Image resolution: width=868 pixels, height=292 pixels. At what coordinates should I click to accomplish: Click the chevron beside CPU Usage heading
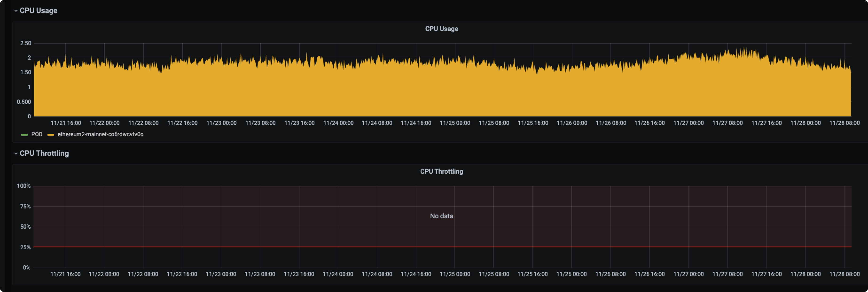(x=15, y=10)
